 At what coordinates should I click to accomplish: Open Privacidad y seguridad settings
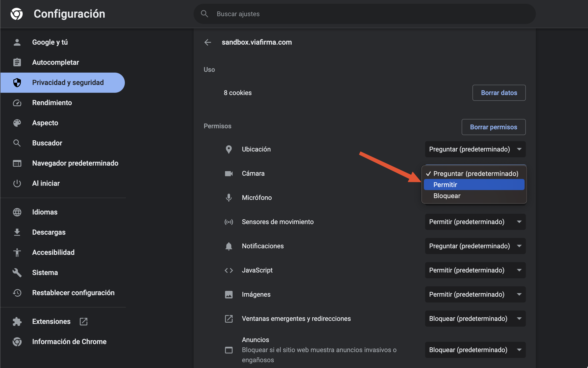[x=63, y=83]
